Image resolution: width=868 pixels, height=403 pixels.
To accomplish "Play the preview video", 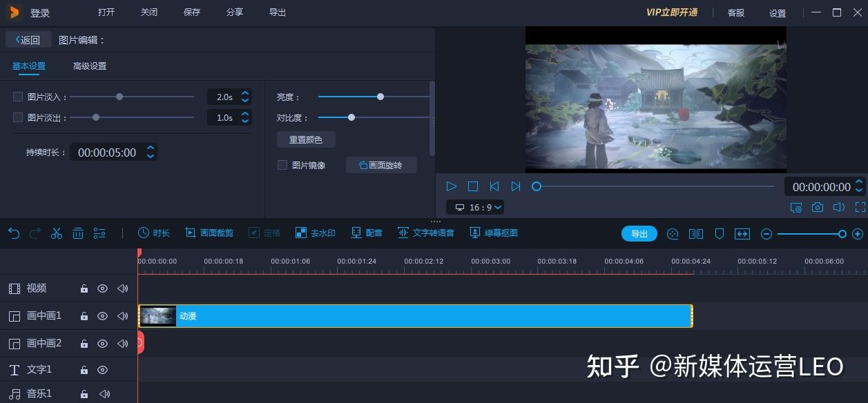I will 452,186.
